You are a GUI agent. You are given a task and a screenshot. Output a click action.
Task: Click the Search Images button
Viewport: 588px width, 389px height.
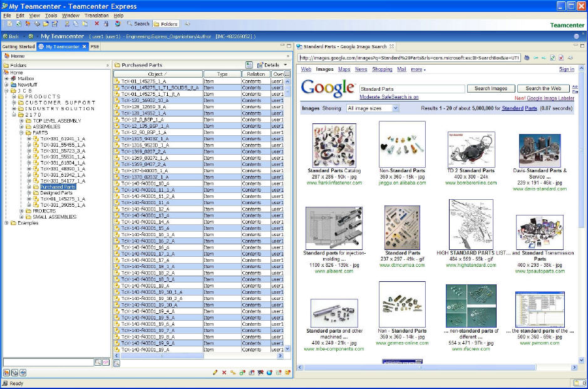pos(490,88)
